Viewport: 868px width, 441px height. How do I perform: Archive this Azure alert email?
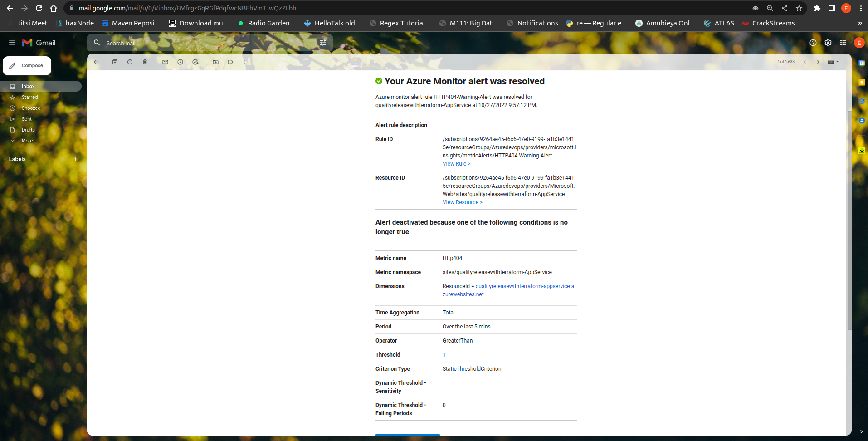pyautogui.click(x=115, y=62)
